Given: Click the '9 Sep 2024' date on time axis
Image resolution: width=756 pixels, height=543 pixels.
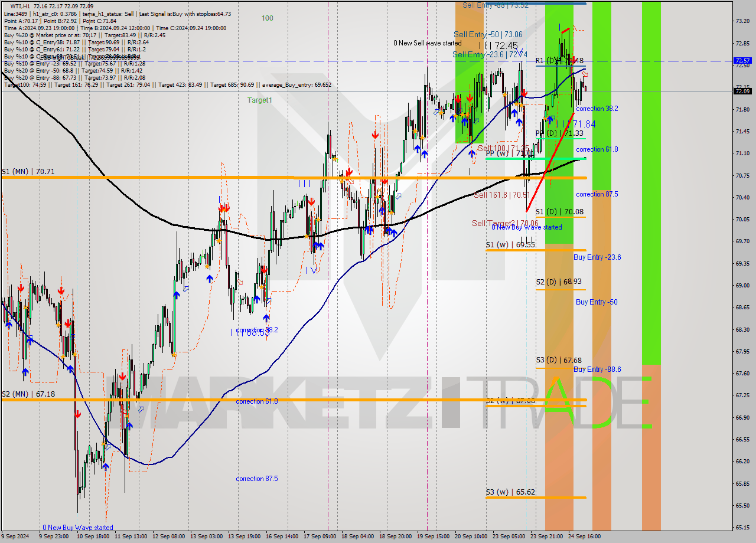Looking at the screenshot, I should tap(15, 537).
